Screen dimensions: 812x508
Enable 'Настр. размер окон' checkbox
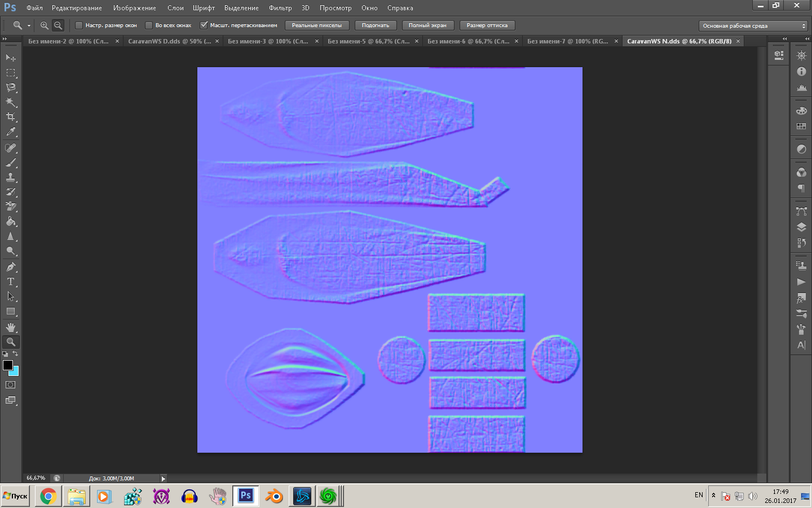pyautogui.click(x=79, y=25)
